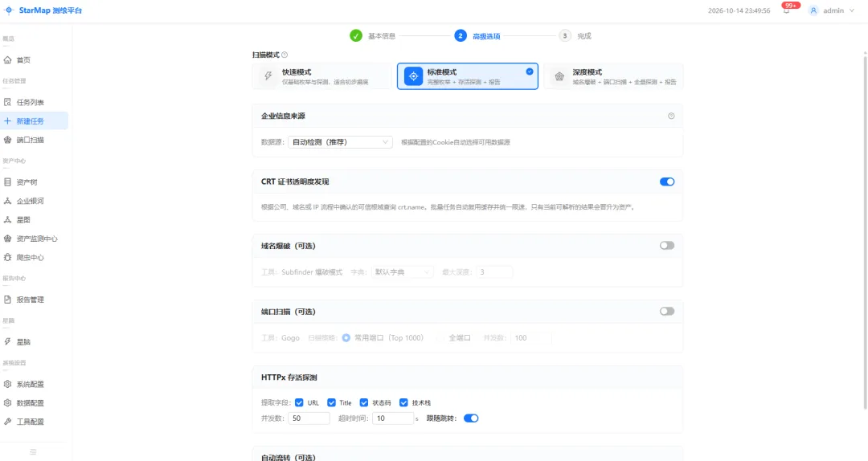Click the 工具配置 sidebar label
The height and width of the screenshot is (461, 868).
(x=30, y=422)
